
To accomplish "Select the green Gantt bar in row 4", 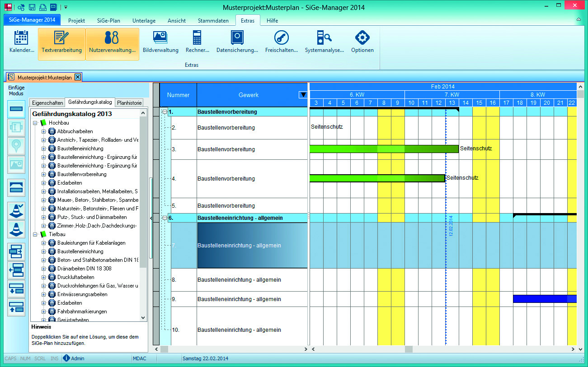I will click(377, 178).
